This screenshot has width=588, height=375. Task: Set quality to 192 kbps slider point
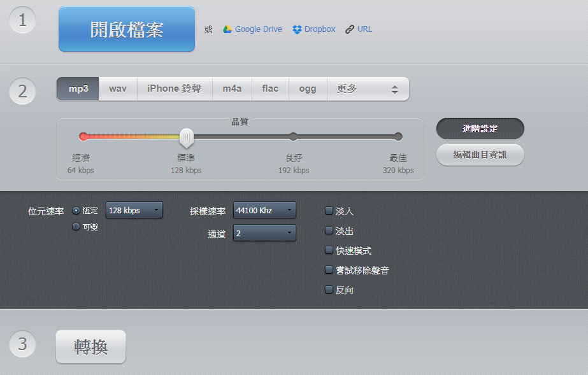click(x=294, y=136)
